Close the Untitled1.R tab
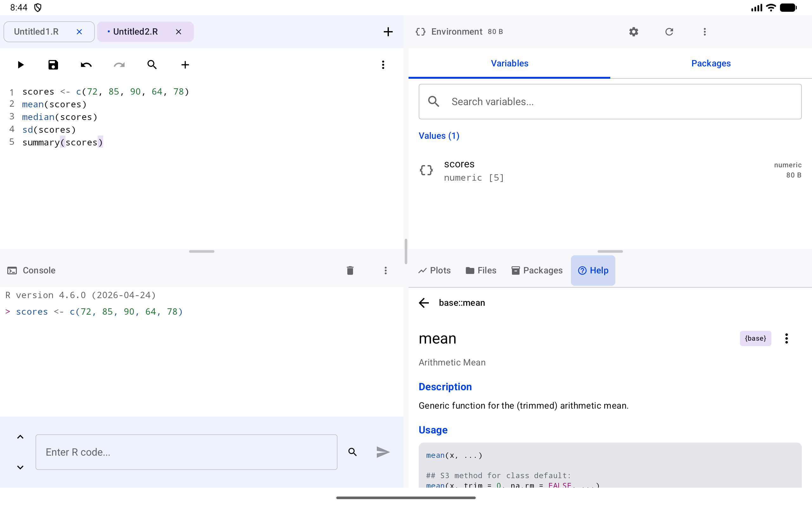The height and width of the screenshot is (508, 812). [79, 32]
